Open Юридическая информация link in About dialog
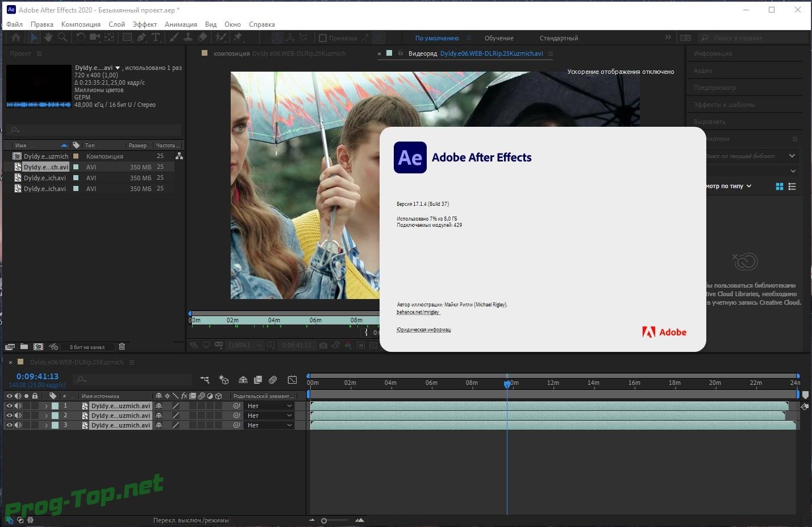 (x=423, y=330)
